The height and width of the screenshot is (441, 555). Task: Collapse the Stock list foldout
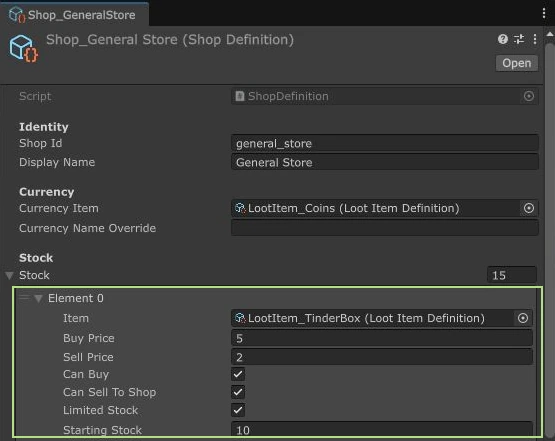(x=10, y=275)
